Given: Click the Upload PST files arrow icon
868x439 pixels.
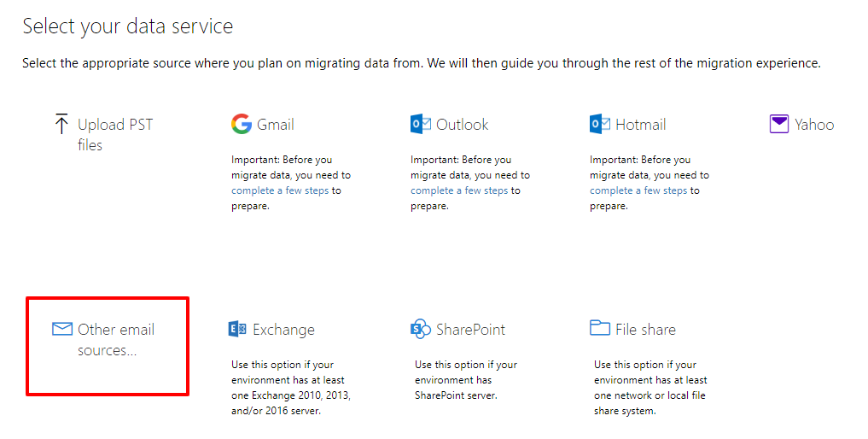Looking at the screenshot, I should 61,124.
